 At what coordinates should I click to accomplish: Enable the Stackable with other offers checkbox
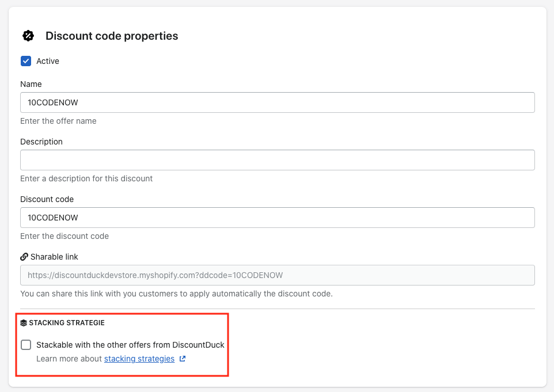click(x=26, y=345)
